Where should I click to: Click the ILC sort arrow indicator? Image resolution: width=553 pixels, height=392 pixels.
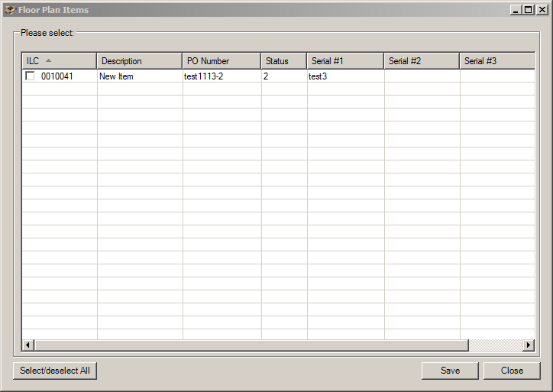(49, 60)
